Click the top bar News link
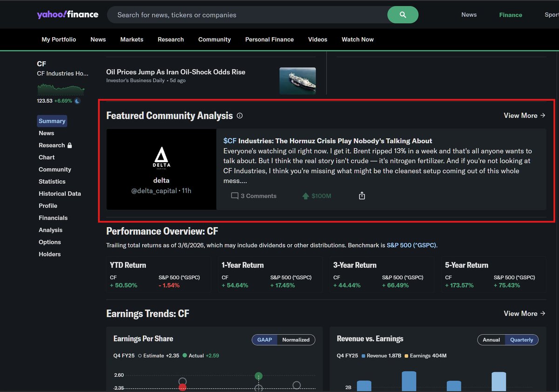Screen dimensions: 559x392 click(469, 14)
